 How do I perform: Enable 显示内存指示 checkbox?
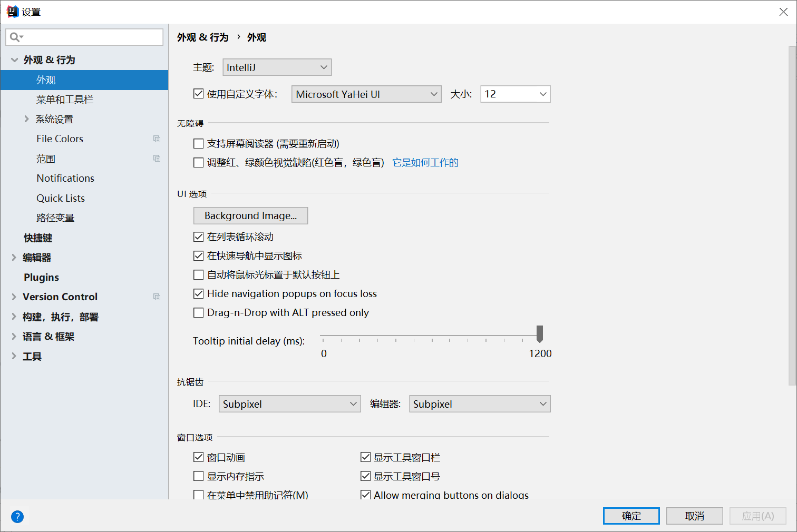(199, 476)
